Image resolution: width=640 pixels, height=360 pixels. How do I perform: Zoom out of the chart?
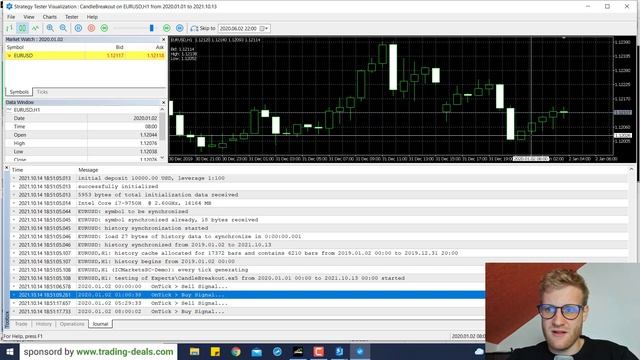(x=63, y=28)
